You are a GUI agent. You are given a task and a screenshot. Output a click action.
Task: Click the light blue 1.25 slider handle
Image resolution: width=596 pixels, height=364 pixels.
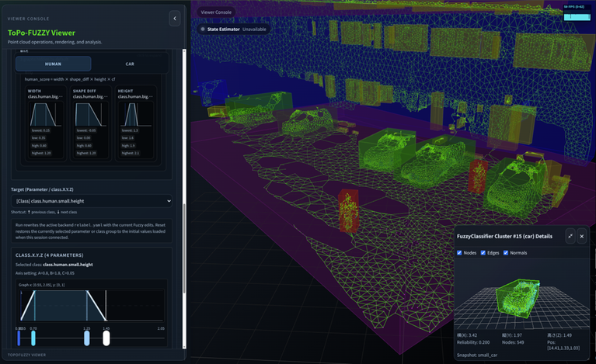pos(87,338)
